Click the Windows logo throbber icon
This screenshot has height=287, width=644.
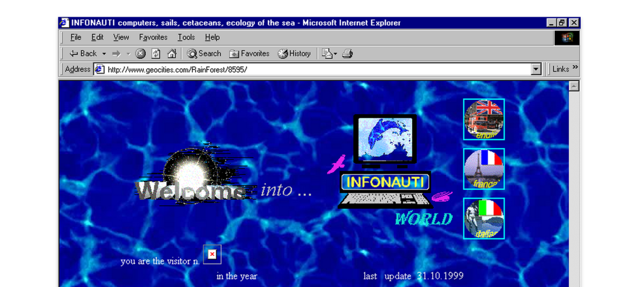(x=567, y=38)
